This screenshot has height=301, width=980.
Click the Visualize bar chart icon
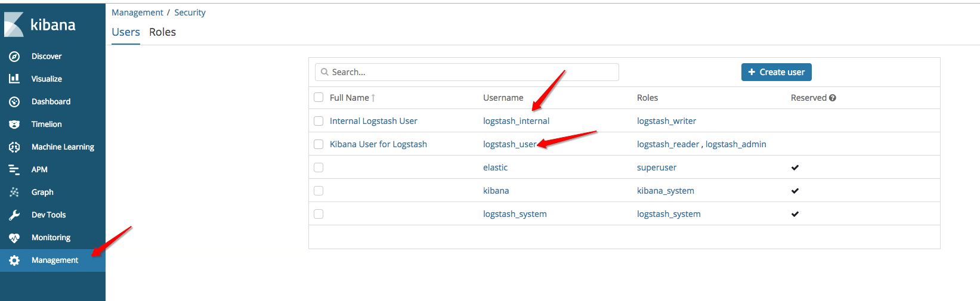pyautogui.click(x=14, y=79)
